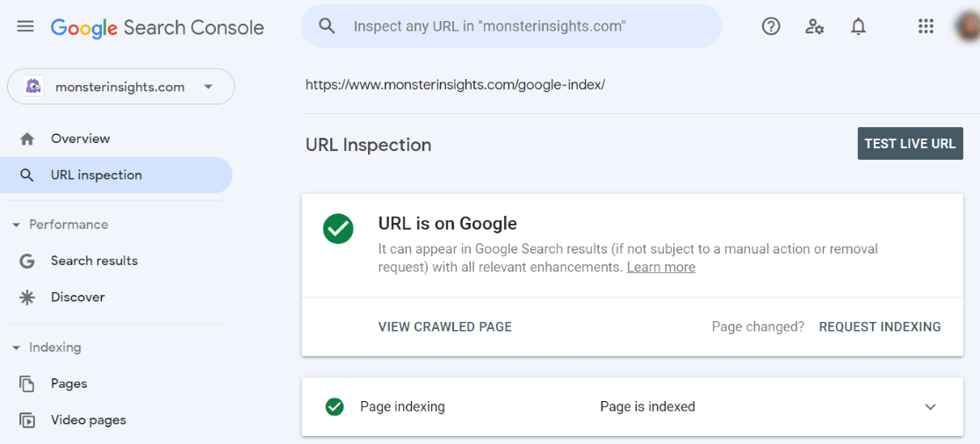The height and width of the screenshot is (444, 980).
Task: Open the hamburger main menu
Action: (25, 27)
